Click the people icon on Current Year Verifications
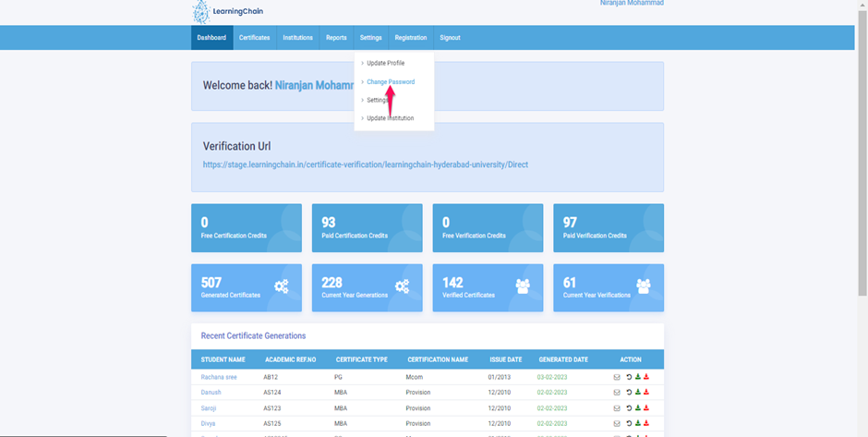868x437 pixels. tap(643, 287)
